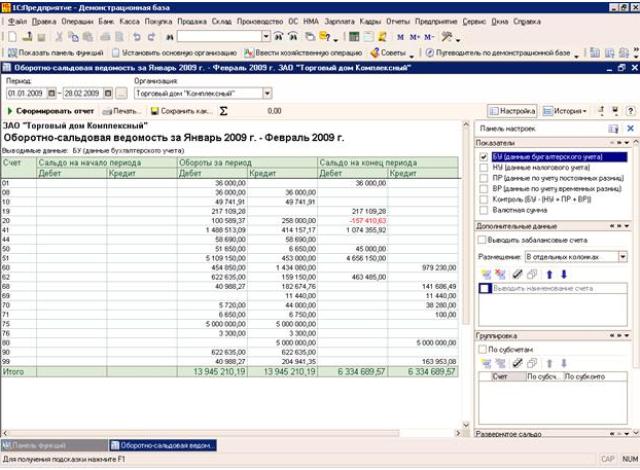Click the M+ memory add icon
640x470 pixels.
414,37
